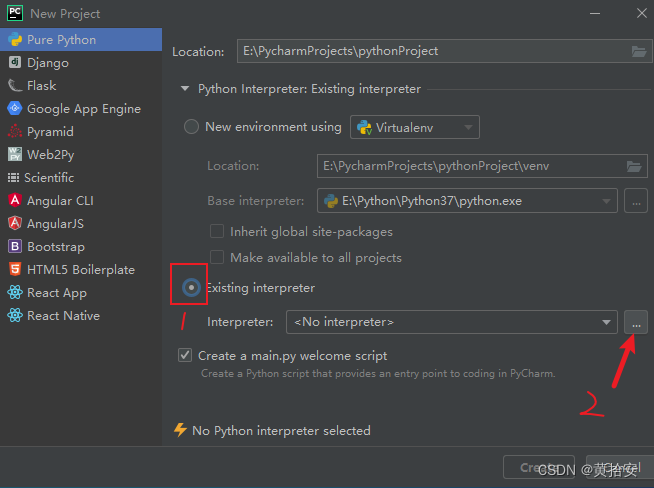The height and width of the screenshot is (488, 654).
Task: Click the interpreter browse ellipsis button
Action: pos(636,322)
